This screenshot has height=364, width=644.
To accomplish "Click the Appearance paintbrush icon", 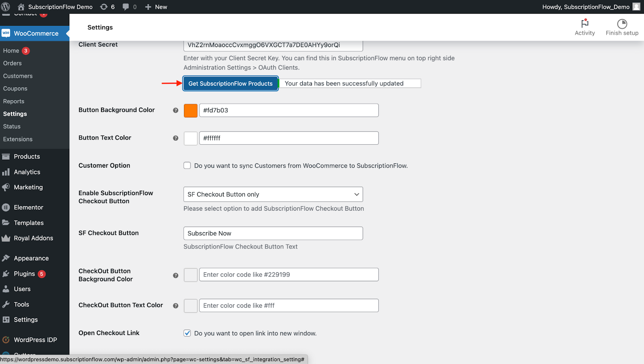I will [x=6, y=258].
